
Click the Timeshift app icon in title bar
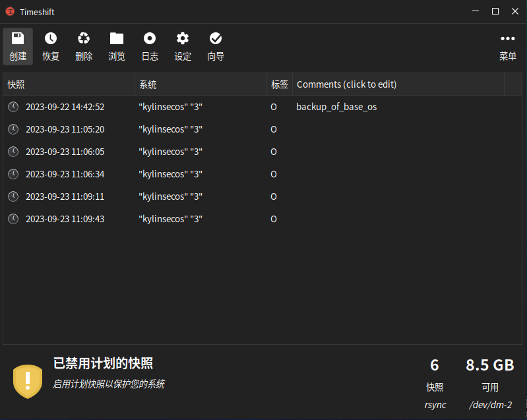click(10, 11)
